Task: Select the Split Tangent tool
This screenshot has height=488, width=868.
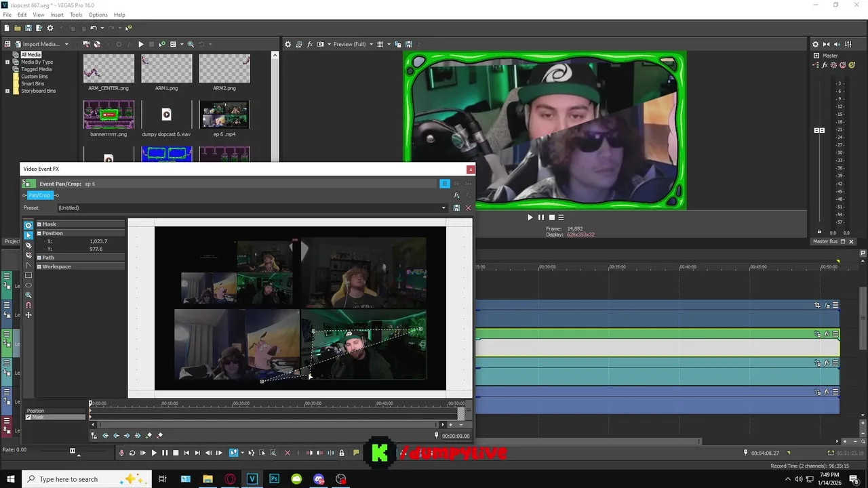Action: click(28, 266)
